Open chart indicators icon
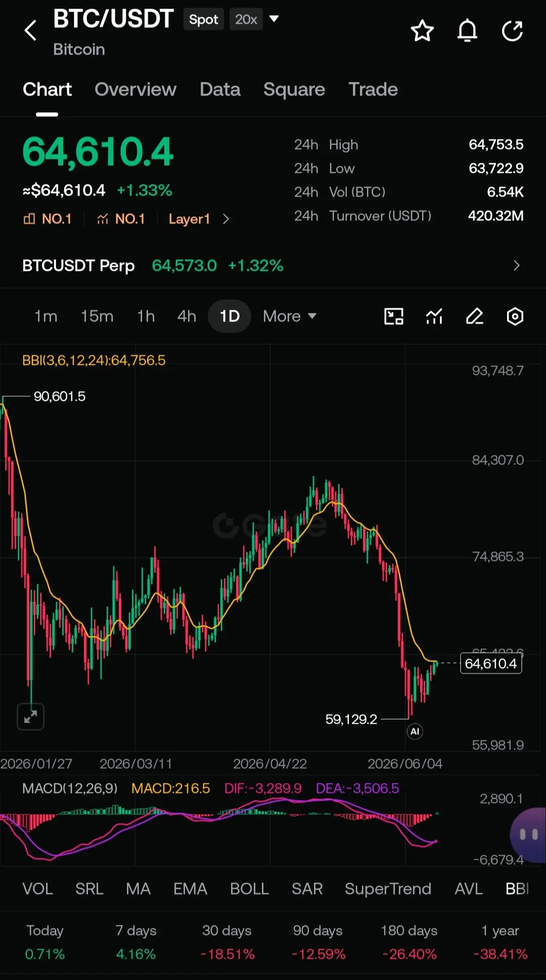The height and width of the screenshot is (980, 546). [434, 316]
